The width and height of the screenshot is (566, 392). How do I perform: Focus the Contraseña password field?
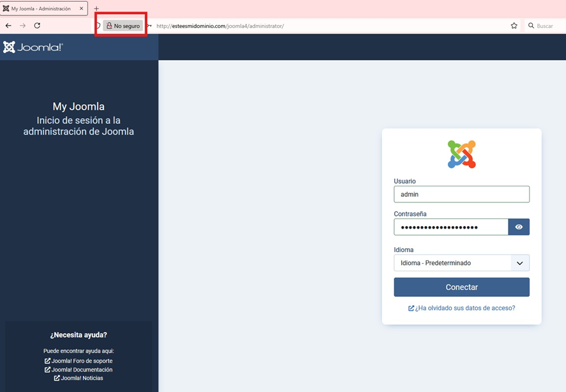click(x=451, y=227)
